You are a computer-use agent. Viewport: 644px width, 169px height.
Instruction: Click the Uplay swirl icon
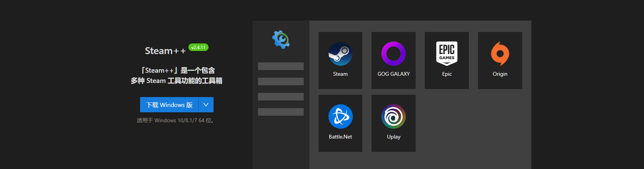[x=393, y=116]
